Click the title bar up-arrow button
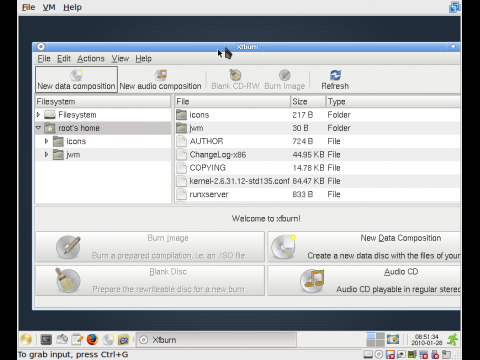Screen dimensions: 480x360 point(453,47)
